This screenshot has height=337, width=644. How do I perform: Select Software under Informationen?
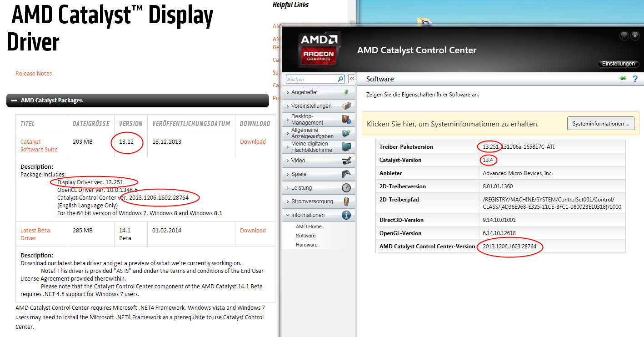[x=305, y=236]
